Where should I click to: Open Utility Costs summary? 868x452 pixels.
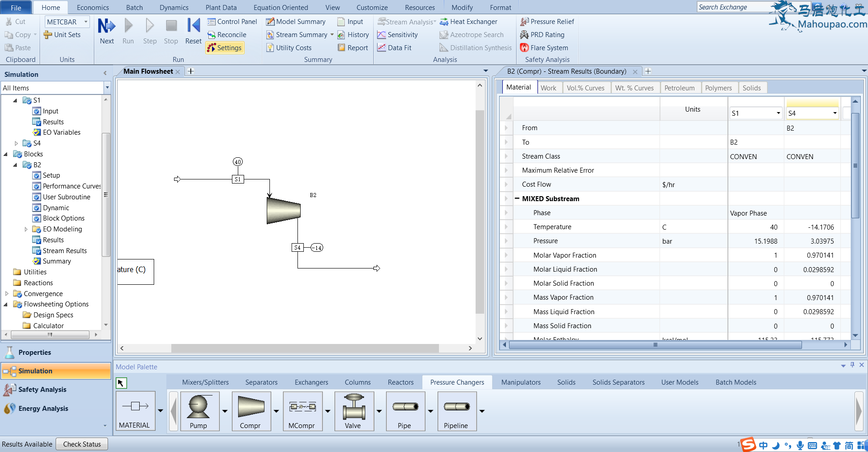click(289, 48)
